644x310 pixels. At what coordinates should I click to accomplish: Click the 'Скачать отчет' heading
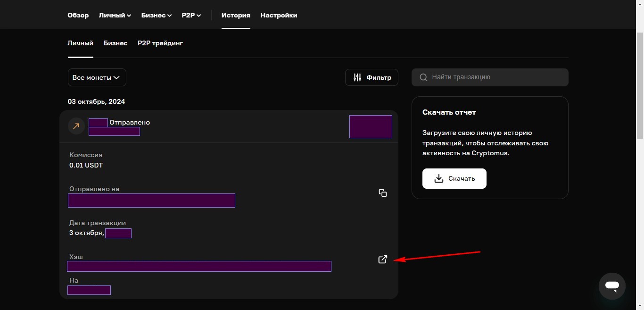449,112
